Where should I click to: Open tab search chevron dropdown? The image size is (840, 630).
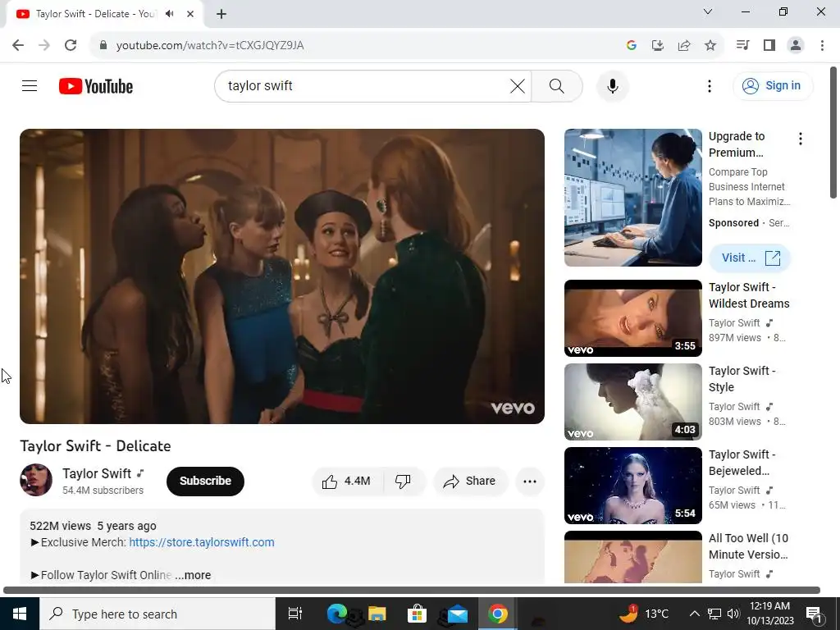708,11
